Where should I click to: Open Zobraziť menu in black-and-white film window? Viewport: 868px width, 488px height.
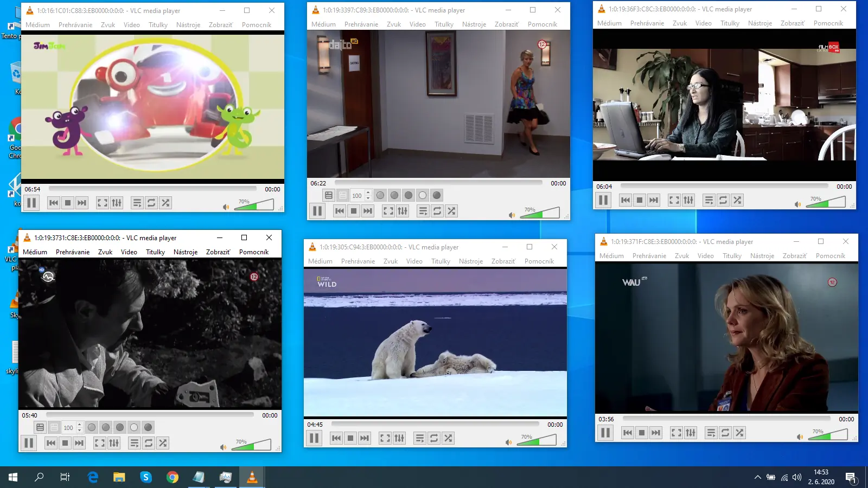[x=218, y=252]
